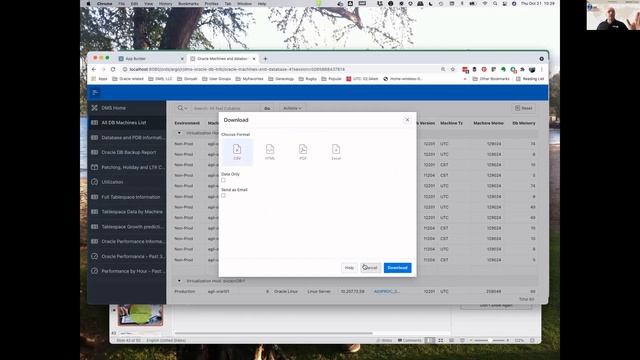Viewport: 640px width, 360px height.
Task: Open the search column selector magnifier
Action: [x=182, y=108]
